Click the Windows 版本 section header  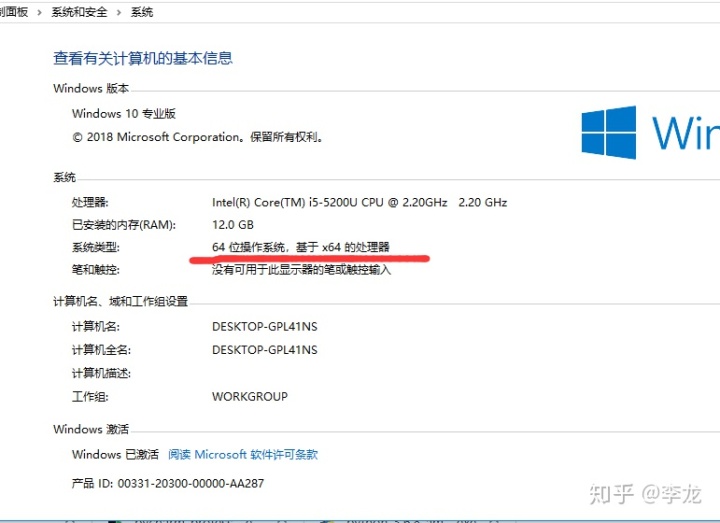coord(91,88)
